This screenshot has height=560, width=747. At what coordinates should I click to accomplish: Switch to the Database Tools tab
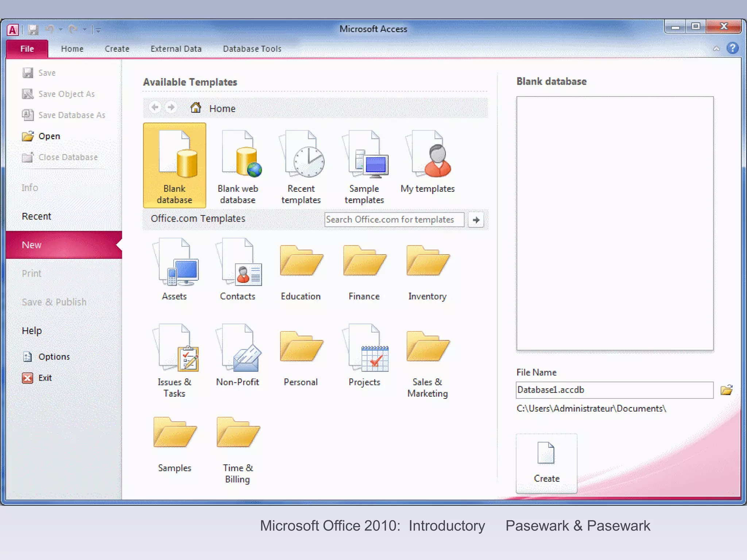point(252,49)
